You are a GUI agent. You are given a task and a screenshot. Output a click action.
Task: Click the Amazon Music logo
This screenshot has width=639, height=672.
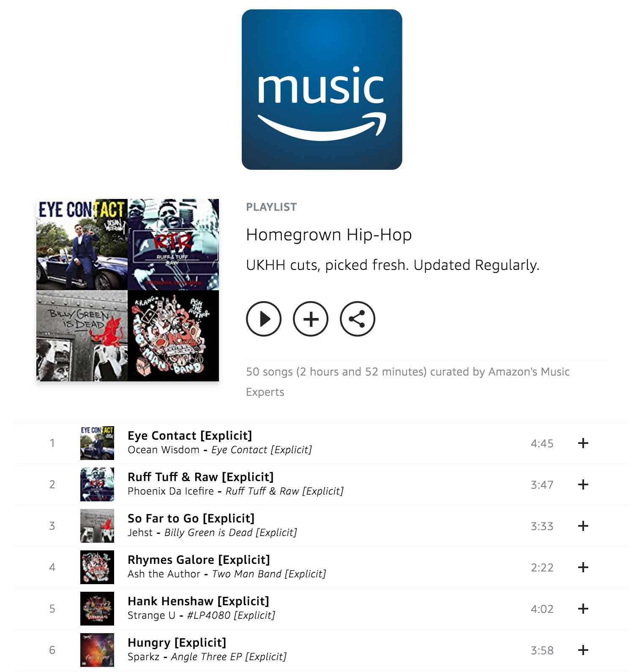pyautogui.click(x=322, y=90)
